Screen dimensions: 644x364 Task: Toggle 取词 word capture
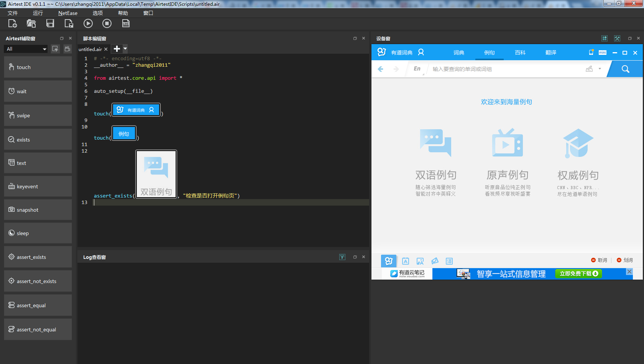pos(599,260)
